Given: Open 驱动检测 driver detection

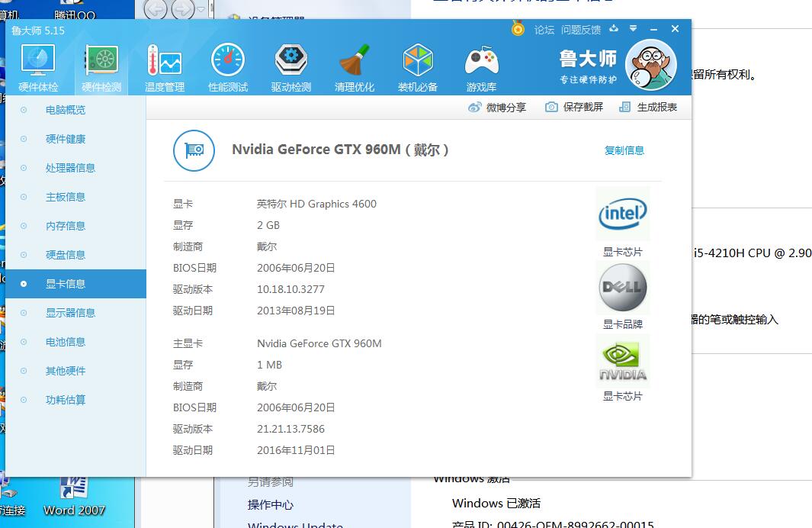Looking at the screenshot, I should tap(291, 67).
